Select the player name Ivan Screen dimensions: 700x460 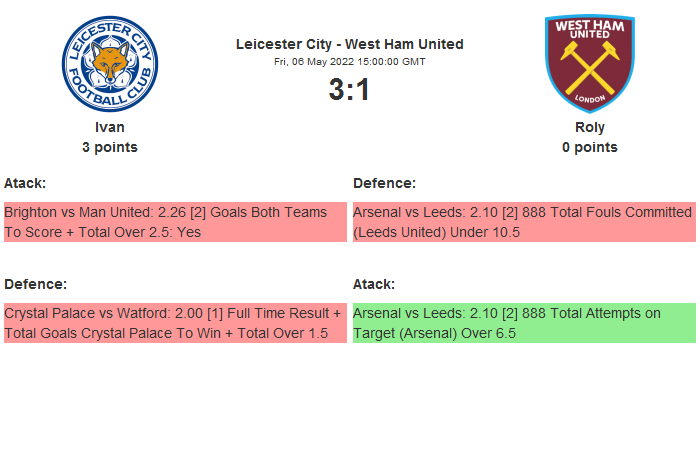[109, 127]
